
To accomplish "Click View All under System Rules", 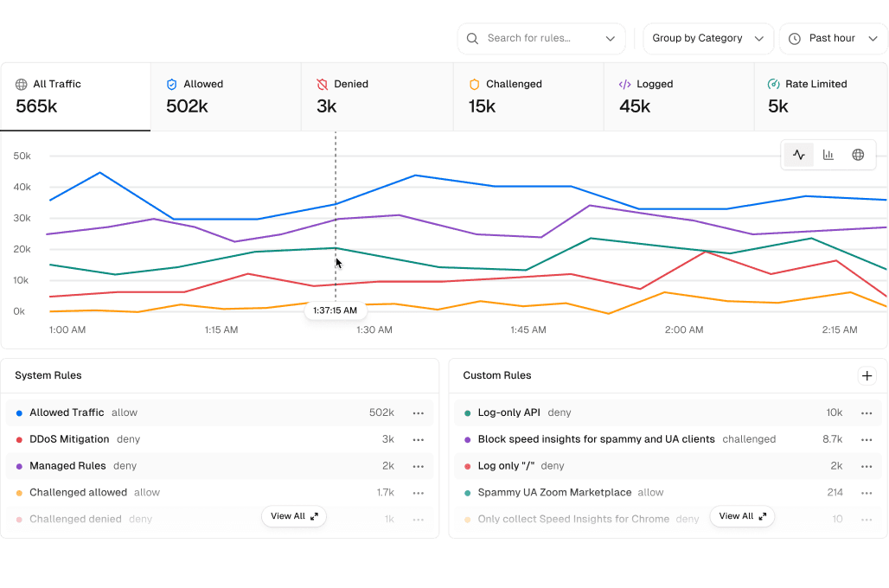I will coord(294,516).
